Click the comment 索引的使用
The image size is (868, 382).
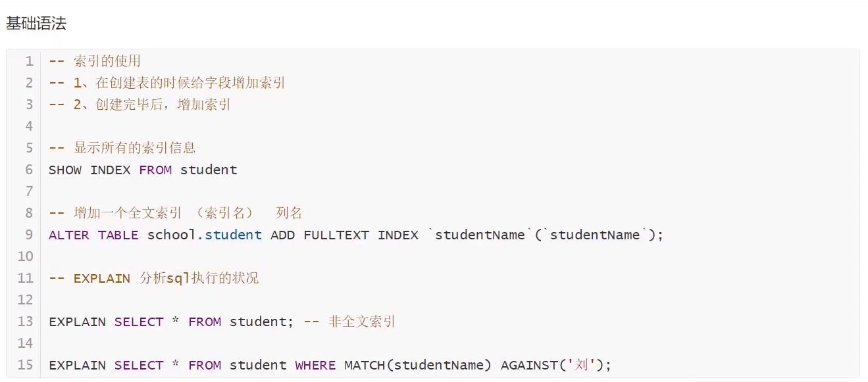(107, 61)
